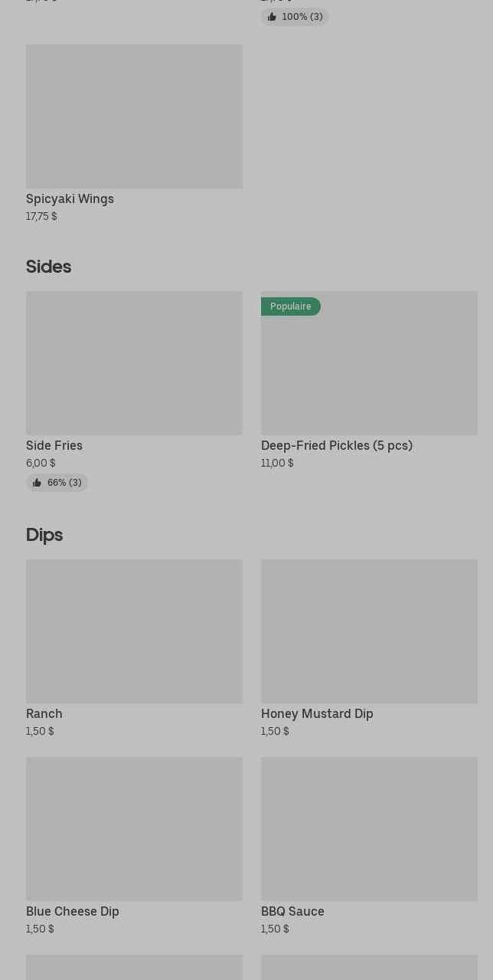Image resolution: width=493 pixels, height=980 pixels.
Task: Open the Deep-Fried Pickles (5 pcs) title
Action: point(337,446)
